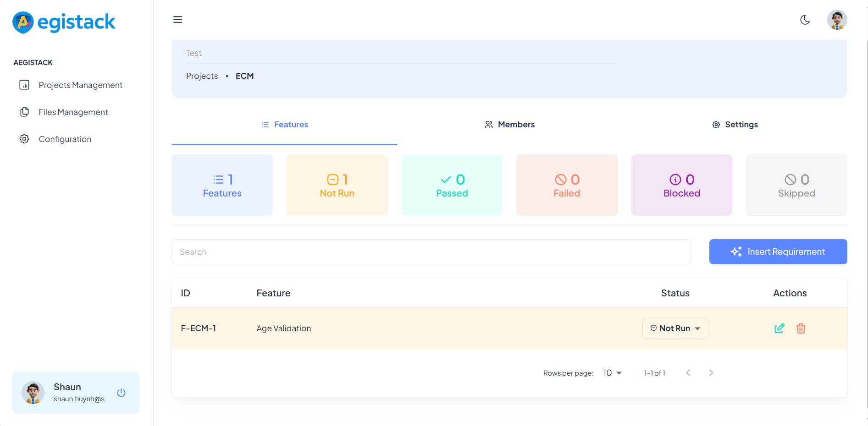868x426 pixels.
Task: Toggle dark mode with the moon icon
Action: [805, 20]
